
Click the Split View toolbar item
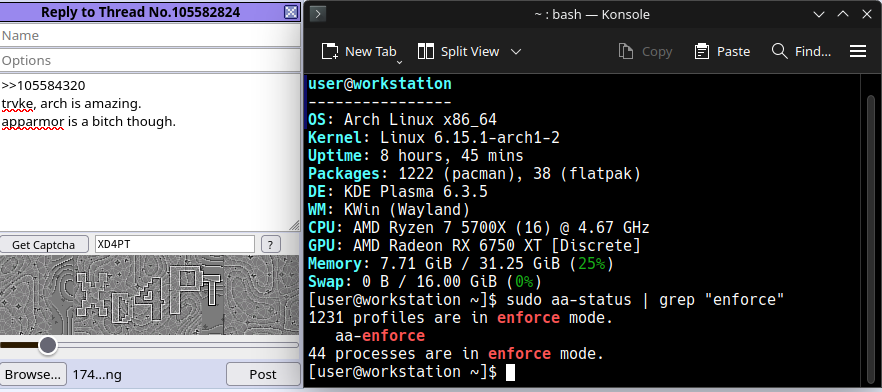458,52
